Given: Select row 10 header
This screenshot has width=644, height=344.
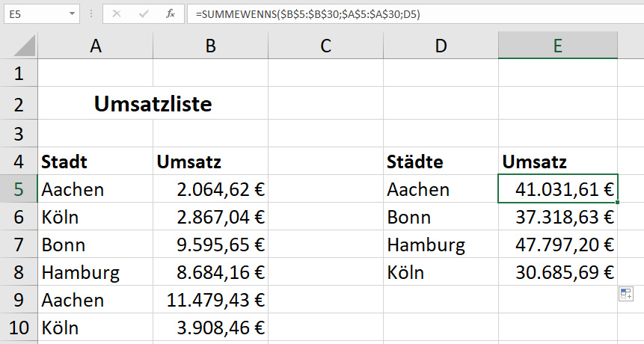Looking at the screenshot, I should [x=19, y=328].
